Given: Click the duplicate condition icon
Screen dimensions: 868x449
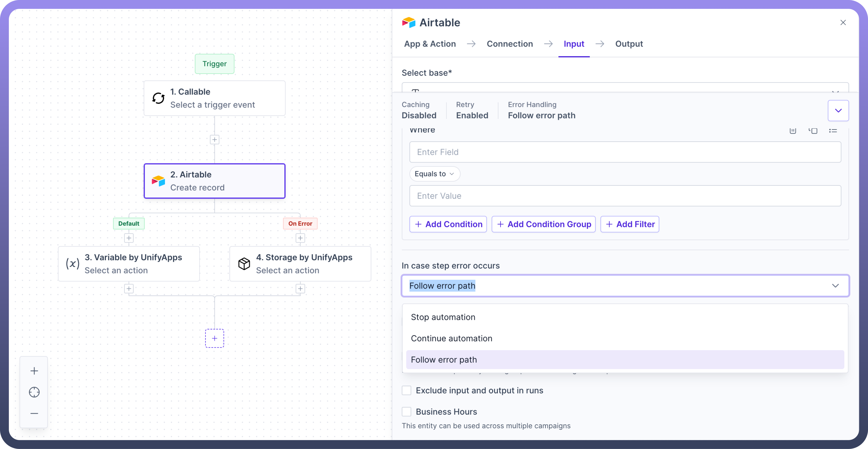Looking at the screenshot, I should click(x=813, y=131).
